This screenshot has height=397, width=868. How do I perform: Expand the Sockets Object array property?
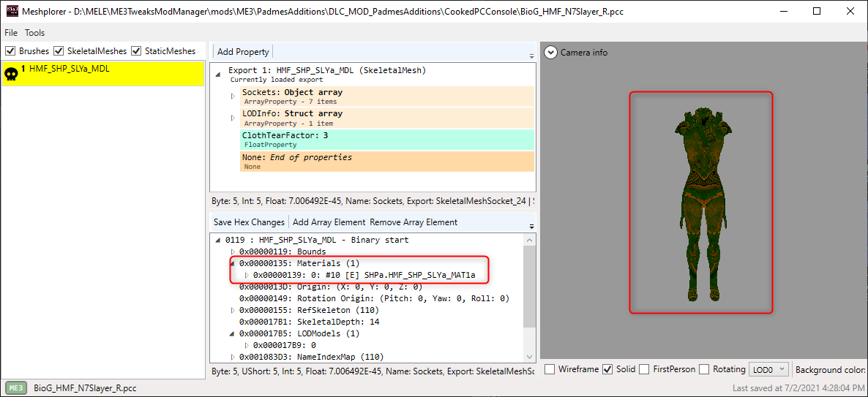233,97
